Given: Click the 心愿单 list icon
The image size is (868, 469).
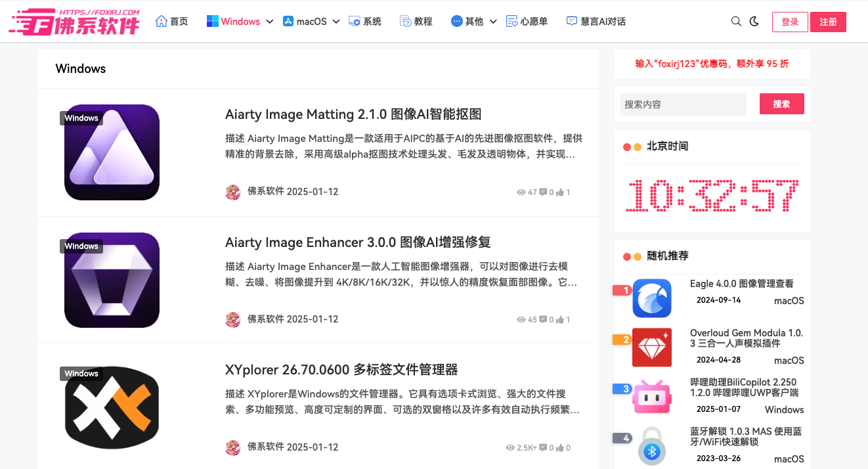Looking at the screenshot, I should coord(512,21).
